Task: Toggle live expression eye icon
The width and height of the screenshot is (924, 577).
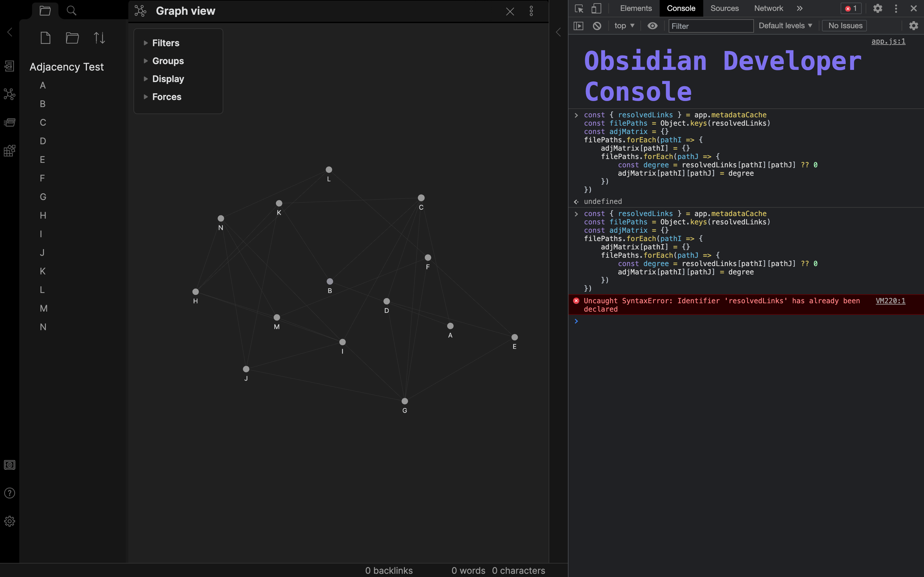Action: [653, 26]
